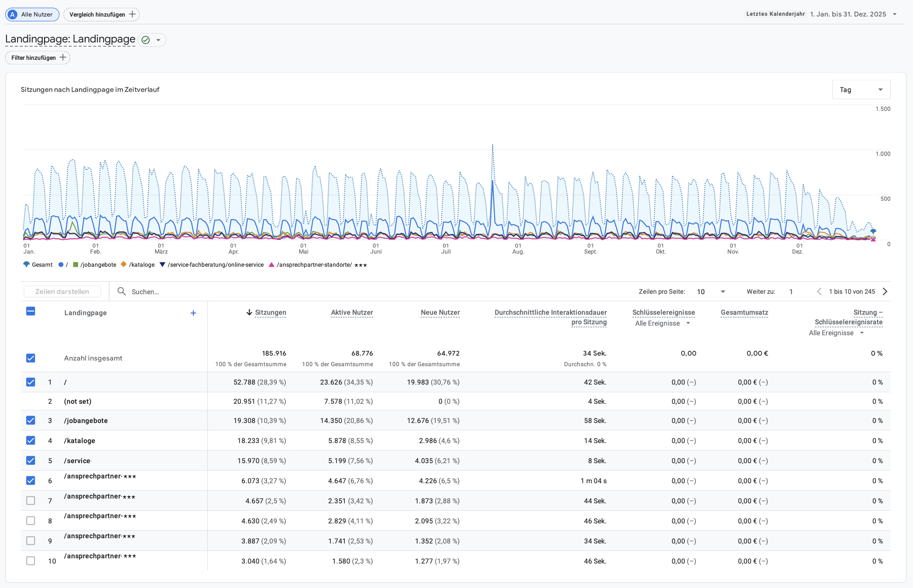Click the plus on Vergleich hinzufügen
Screen dimensions: 913x588
[x=132, y=14]
